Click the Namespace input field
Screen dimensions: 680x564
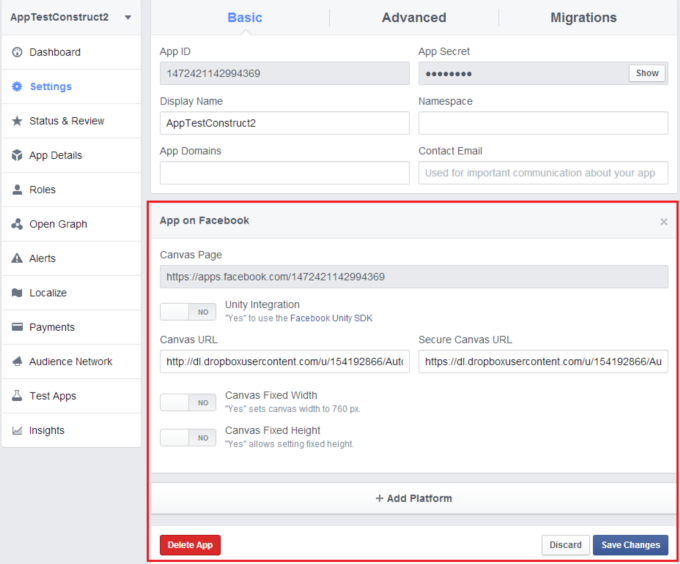coord(543,123)
